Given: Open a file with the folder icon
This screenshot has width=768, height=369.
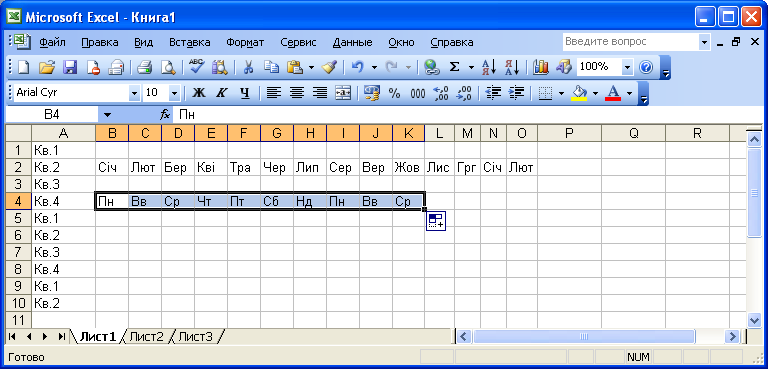Looking at the screenshot, I should 47,67.
